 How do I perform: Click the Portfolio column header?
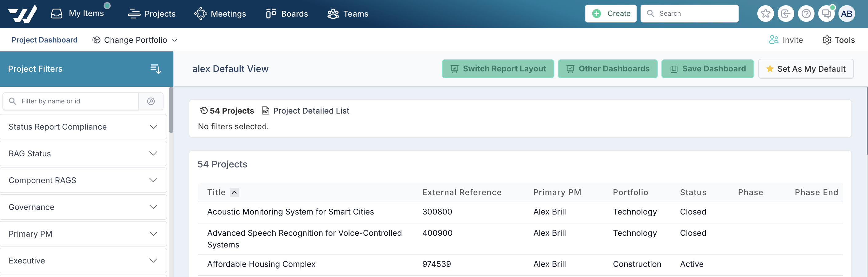(630, 192)
